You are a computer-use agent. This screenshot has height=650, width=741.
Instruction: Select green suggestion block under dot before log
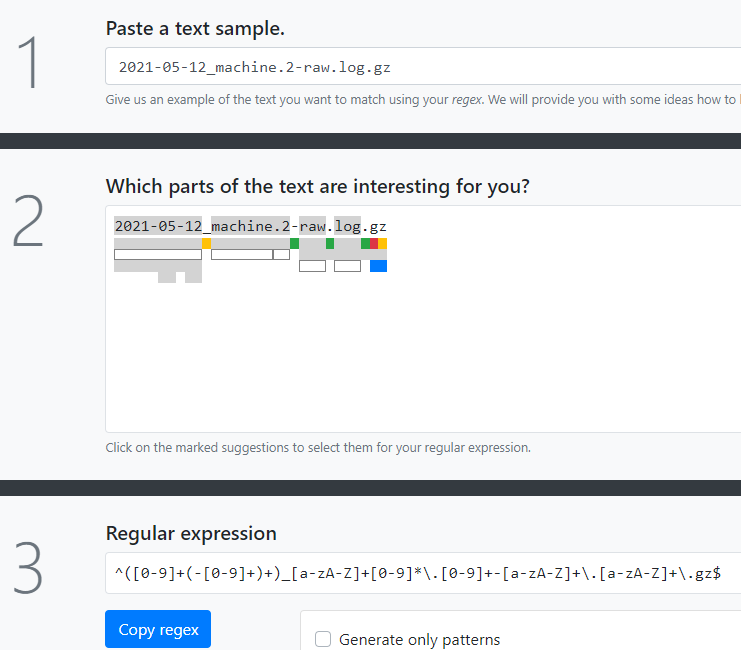[330, 243]
